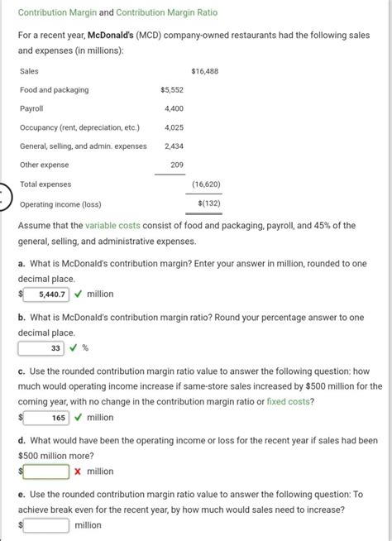Screen dimensions: 392x541
Task: Click the Sales amount $16,488
Action: click(x=205, y=71)
